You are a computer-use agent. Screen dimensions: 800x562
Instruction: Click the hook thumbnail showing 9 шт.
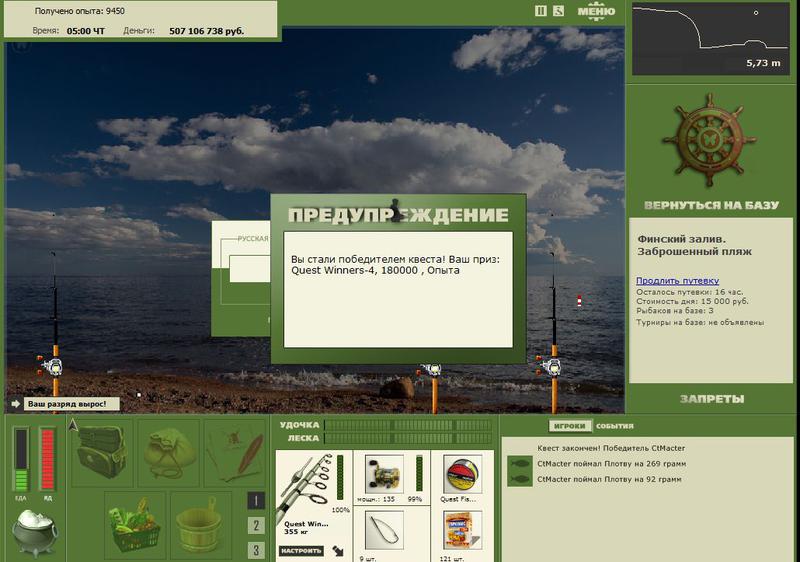(384, 530)
